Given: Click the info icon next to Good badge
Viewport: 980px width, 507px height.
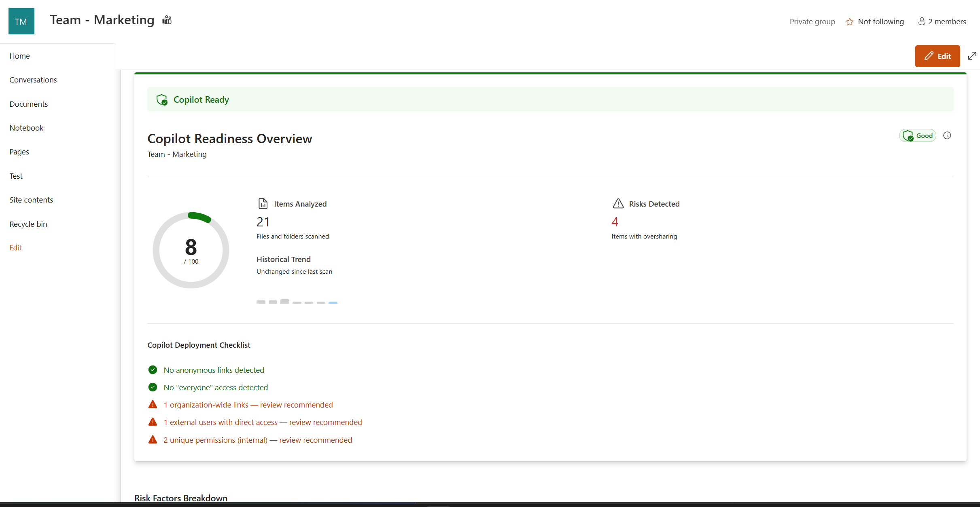Looking at the screenshot, I should [947, 135].
